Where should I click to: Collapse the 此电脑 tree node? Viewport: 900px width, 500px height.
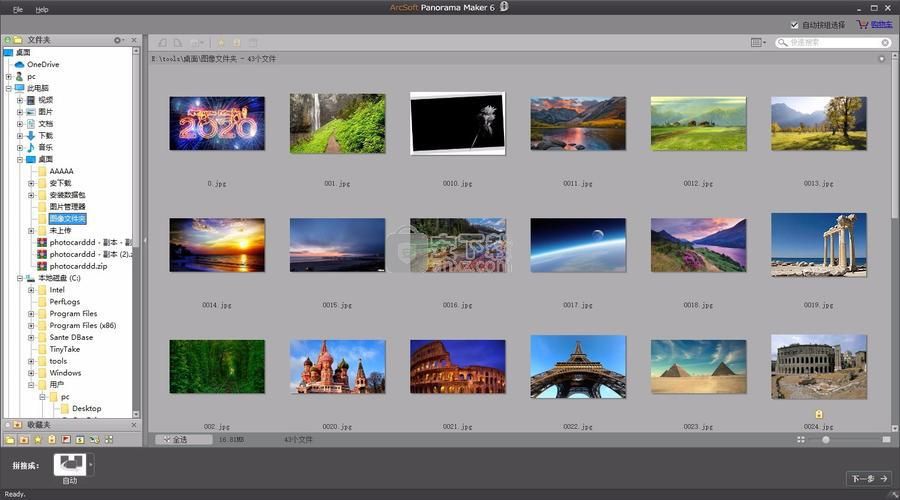point(9,88)
